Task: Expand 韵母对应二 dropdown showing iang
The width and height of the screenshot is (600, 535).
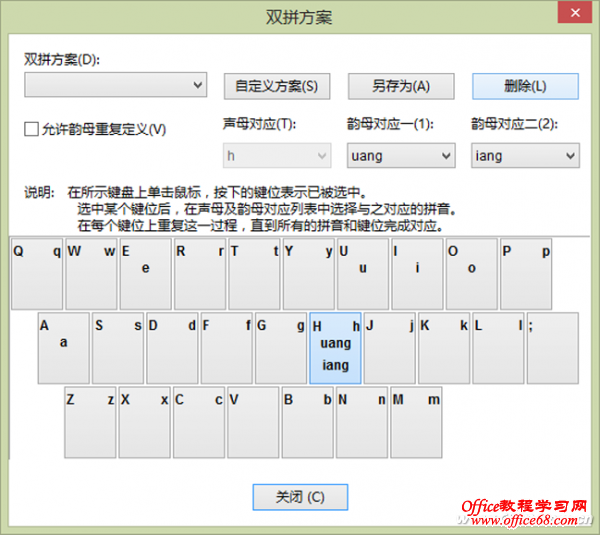Action: (x=525, y=156)
